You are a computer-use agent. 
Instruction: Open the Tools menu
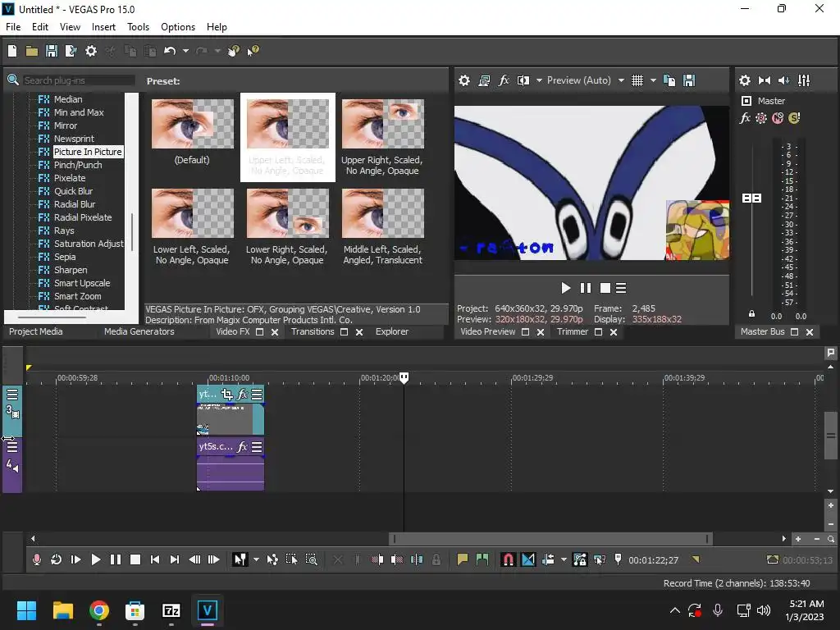coord(138,27)
